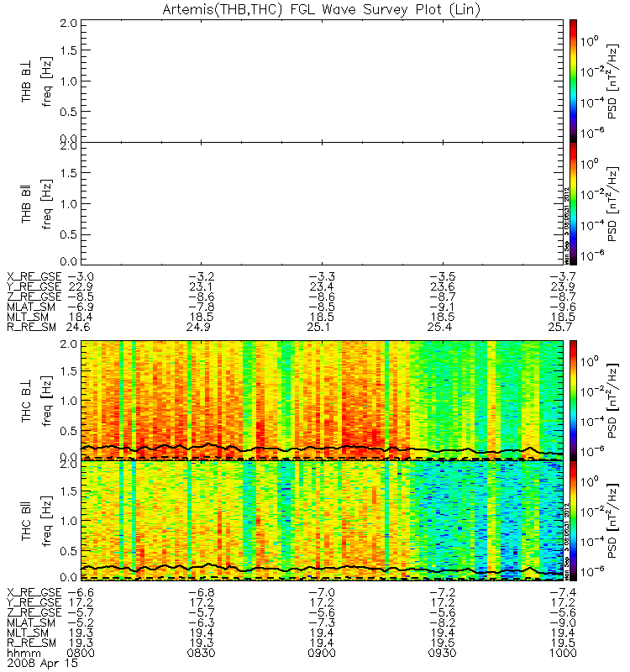This screenshot has width=630, height=672.
Task: Click the THB Y_RE_GSE value '23.9'
Action: [563, 286]
